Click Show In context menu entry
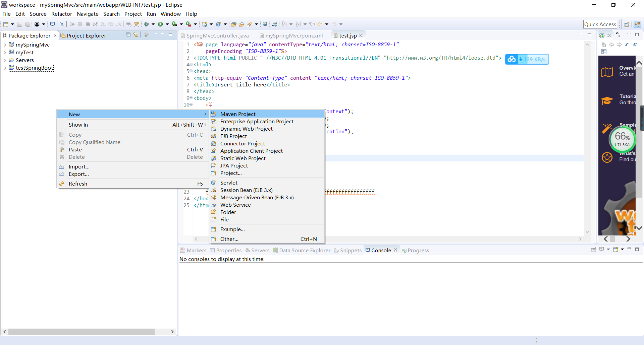The width and height of the screenshot is (644, 345). tap(132, 125)
